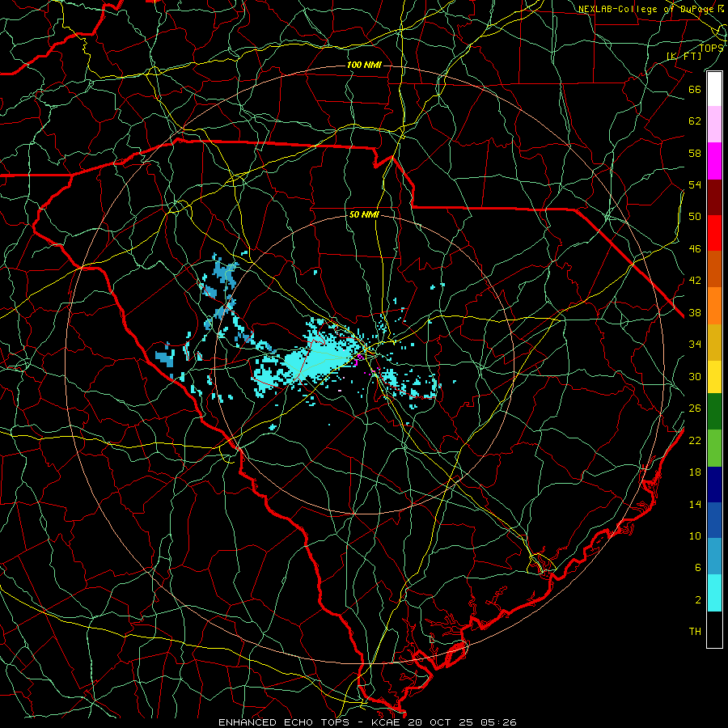728x728 pixels.
Task: Click the white color swatch above the 66 label
Action: tap(714, 89)
